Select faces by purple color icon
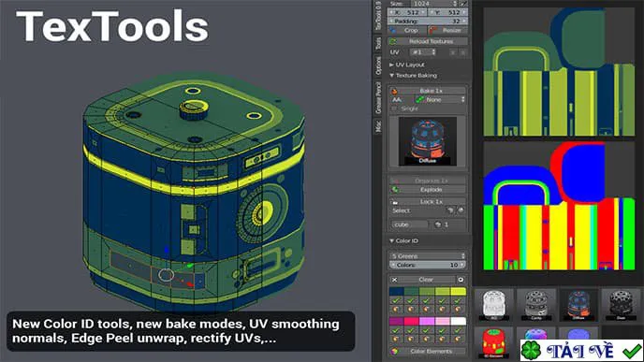The width and height of the screenshot is (644, 362). [396, 339]
